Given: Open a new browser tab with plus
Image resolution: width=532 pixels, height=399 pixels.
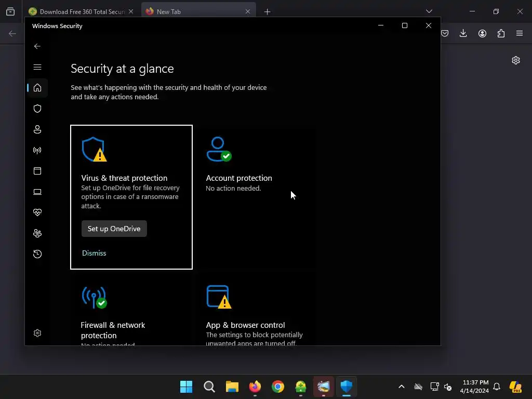Looking at the screenshot, I should [268, 12].
